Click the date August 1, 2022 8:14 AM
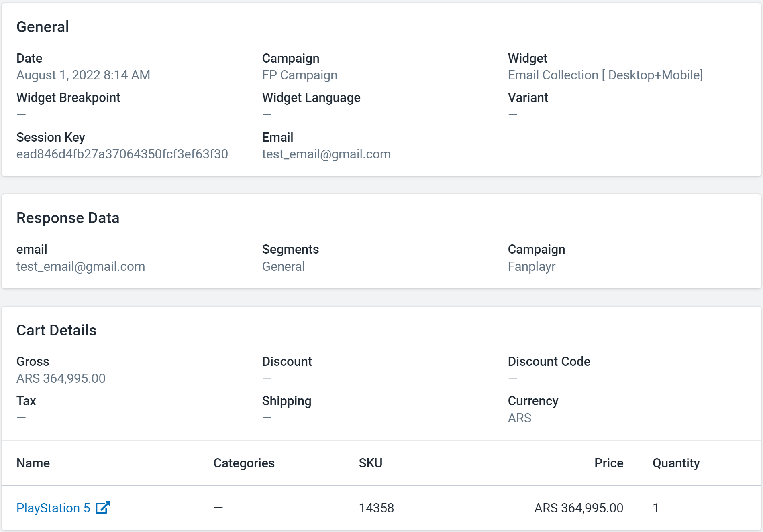This screenshot has height=532, width=763. click(83, 75)
